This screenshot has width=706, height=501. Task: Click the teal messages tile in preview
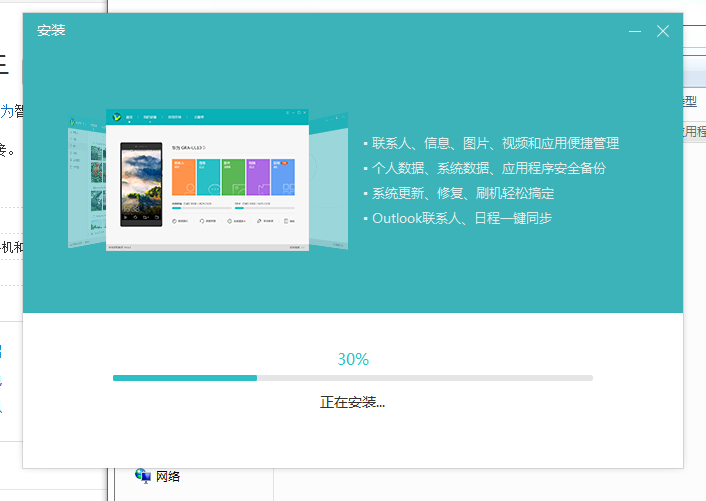point(208,177)
